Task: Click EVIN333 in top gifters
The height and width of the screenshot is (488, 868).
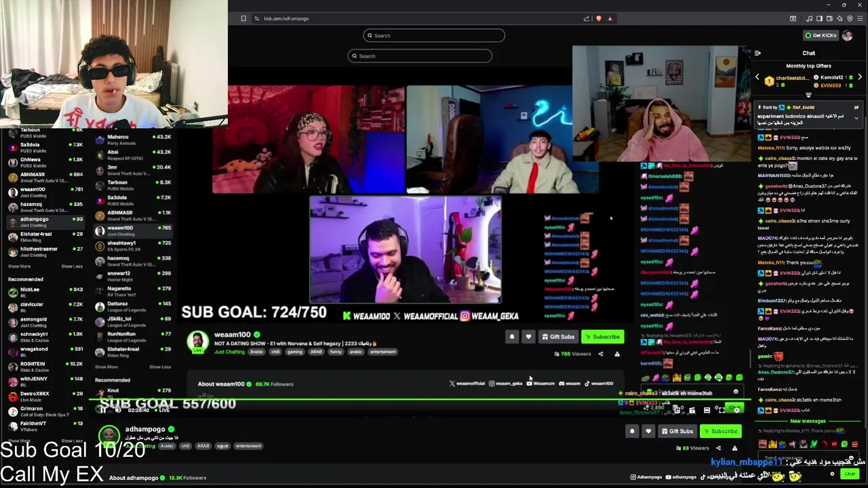Action: (x=831, y=85)
